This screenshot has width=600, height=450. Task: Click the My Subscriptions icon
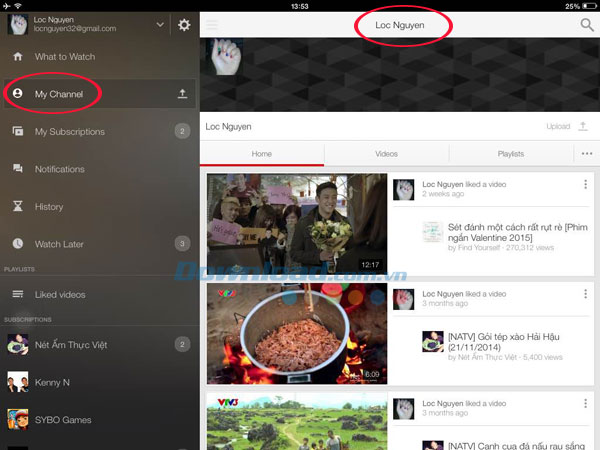pyautogui.click(x=18, y=131)
